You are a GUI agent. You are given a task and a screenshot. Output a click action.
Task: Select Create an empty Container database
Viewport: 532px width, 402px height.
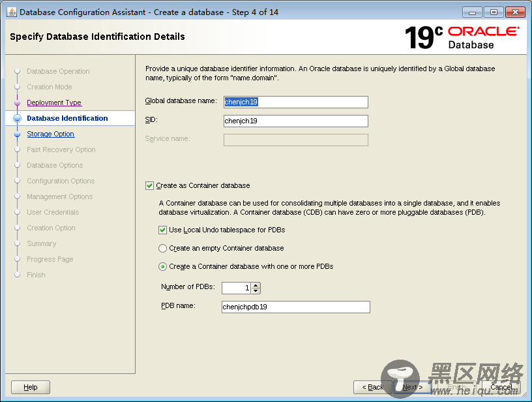(x=162, y=248)
